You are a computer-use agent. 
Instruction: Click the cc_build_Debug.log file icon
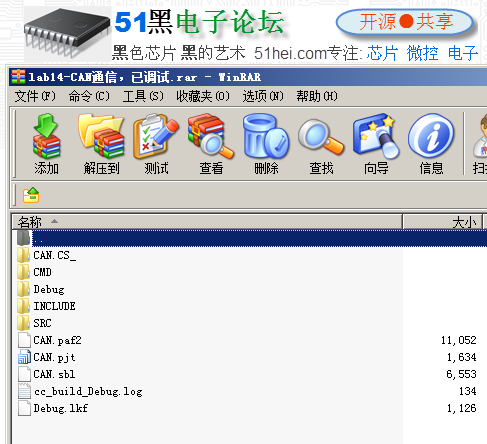(x=24, y=391)
